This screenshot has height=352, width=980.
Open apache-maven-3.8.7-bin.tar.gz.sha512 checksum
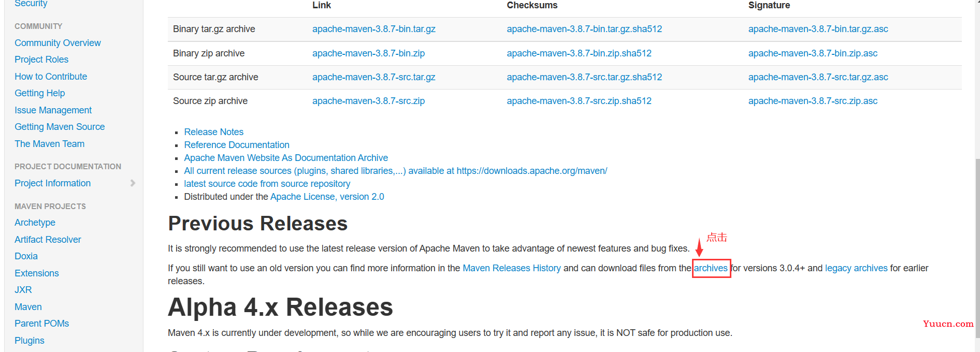[584, 29]
